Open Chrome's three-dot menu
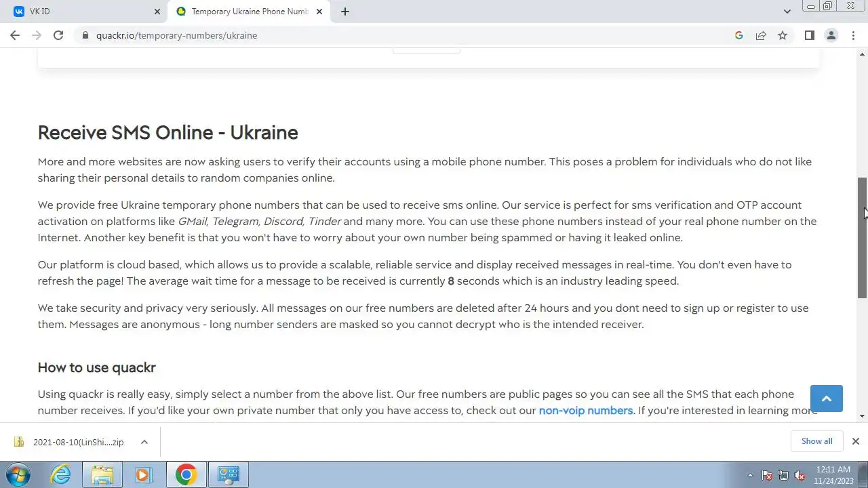 (854, 35)
